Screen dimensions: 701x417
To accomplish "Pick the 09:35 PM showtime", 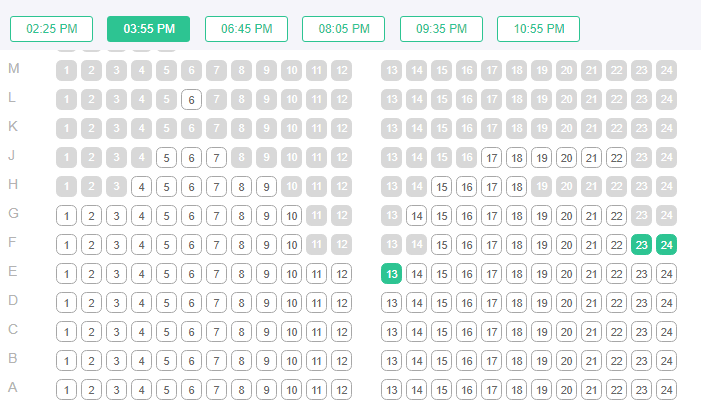I will coord(441,29).
